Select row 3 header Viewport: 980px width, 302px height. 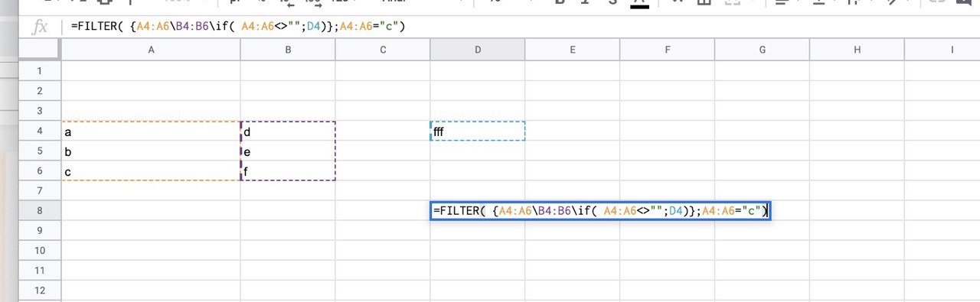[x=40, y=111]
